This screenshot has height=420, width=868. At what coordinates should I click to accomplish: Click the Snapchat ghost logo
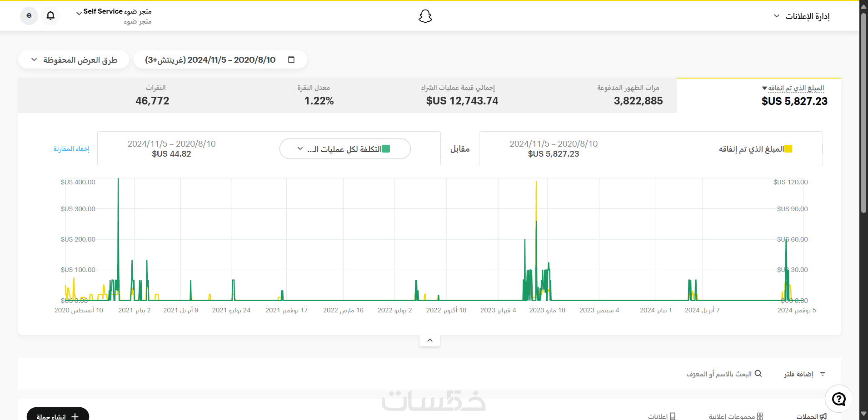click(425, 16)
